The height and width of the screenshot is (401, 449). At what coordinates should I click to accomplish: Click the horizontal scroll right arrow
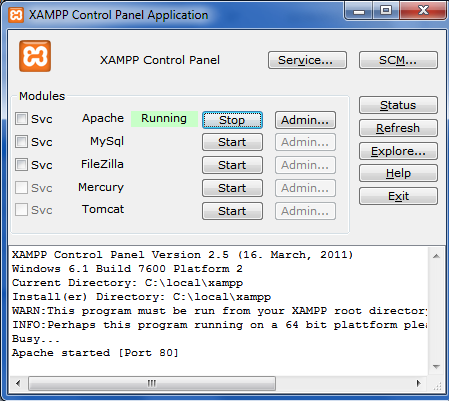[x=419, y=383]
